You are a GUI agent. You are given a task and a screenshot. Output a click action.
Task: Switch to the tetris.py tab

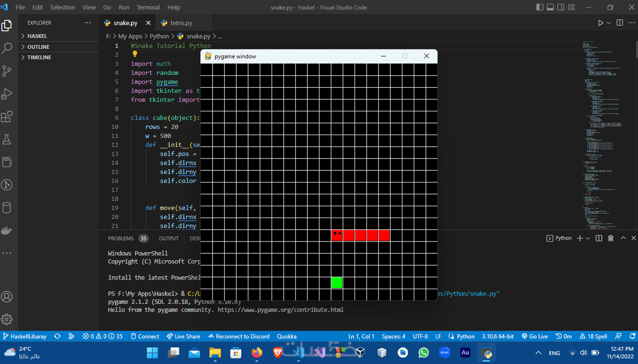(177, 23)
